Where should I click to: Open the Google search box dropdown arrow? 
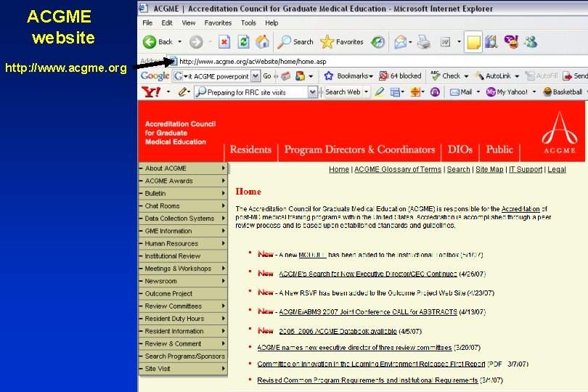tap(256, 76)
